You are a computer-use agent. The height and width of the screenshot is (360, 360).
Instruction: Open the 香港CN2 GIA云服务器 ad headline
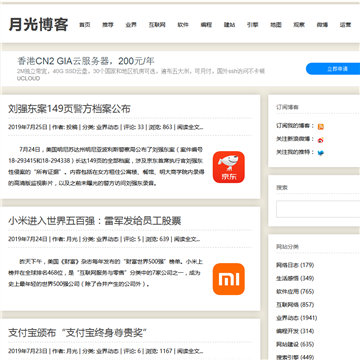(86, 61)
